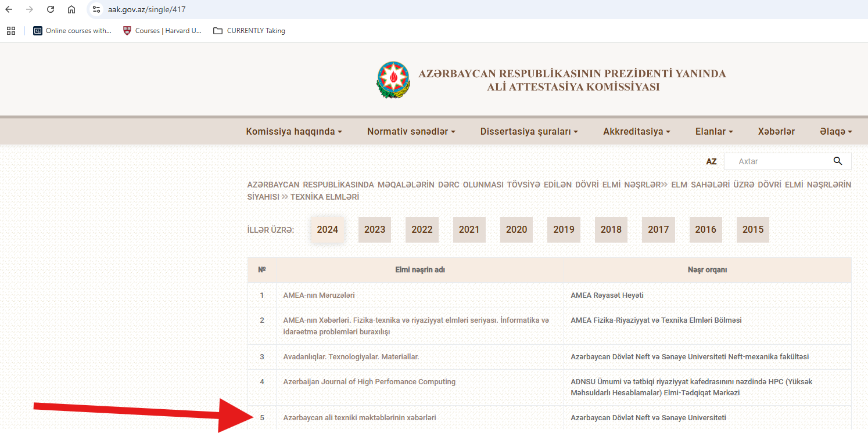Open the Harvard Courses bookmark
868x433 pixels.
(x=162, y=31)
